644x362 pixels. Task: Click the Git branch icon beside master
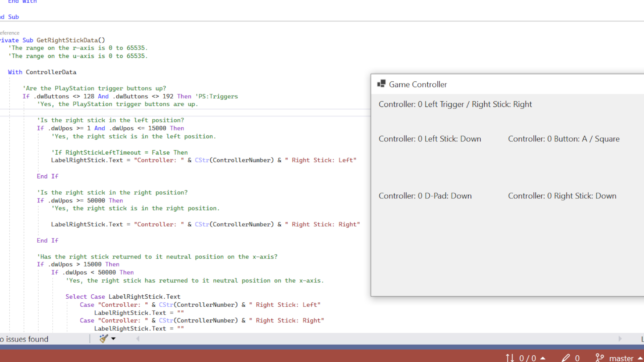[x=600, y=358]
